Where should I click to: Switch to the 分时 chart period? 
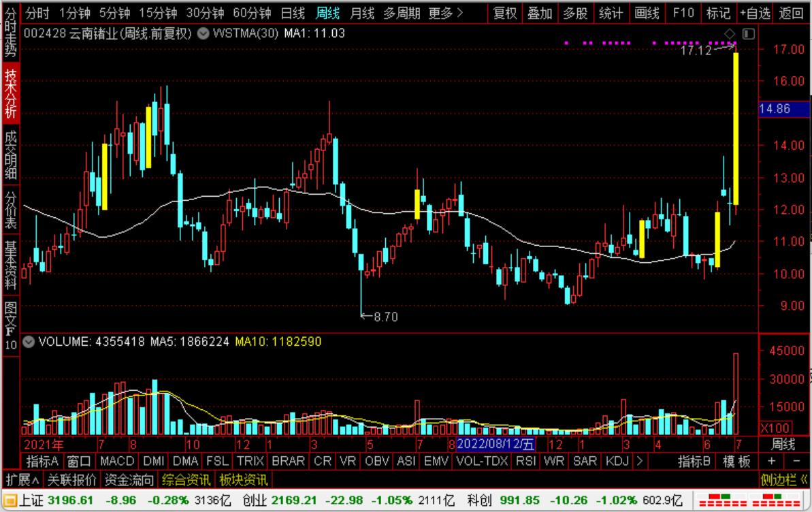[x=37, y=13]
